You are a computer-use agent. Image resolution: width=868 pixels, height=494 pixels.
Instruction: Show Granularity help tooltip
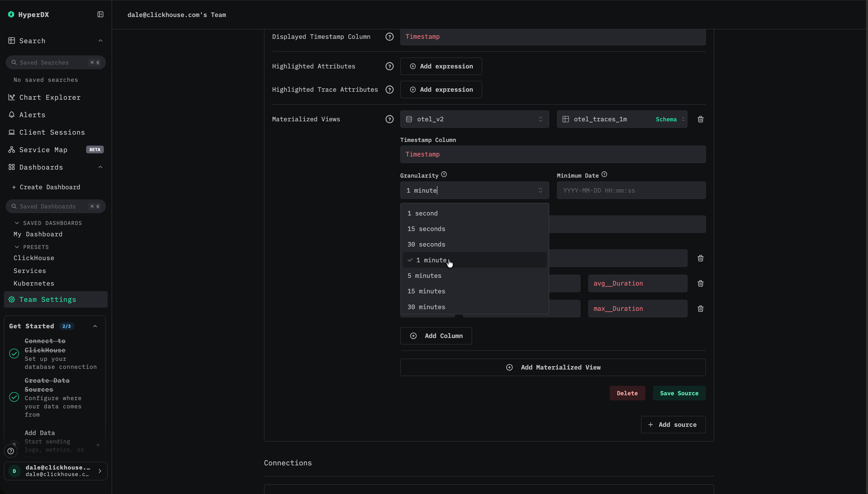(444, 174)
